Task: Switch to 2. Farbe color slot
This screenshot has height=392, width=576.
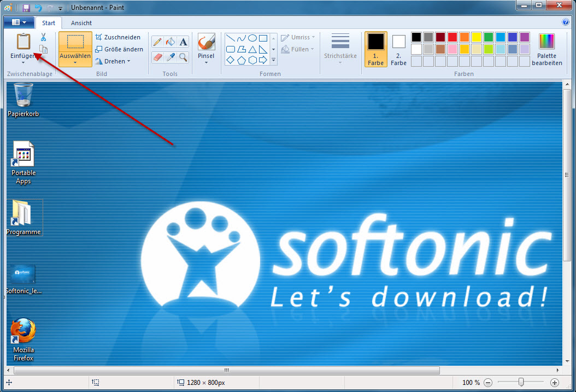Action: pos(399,49)
